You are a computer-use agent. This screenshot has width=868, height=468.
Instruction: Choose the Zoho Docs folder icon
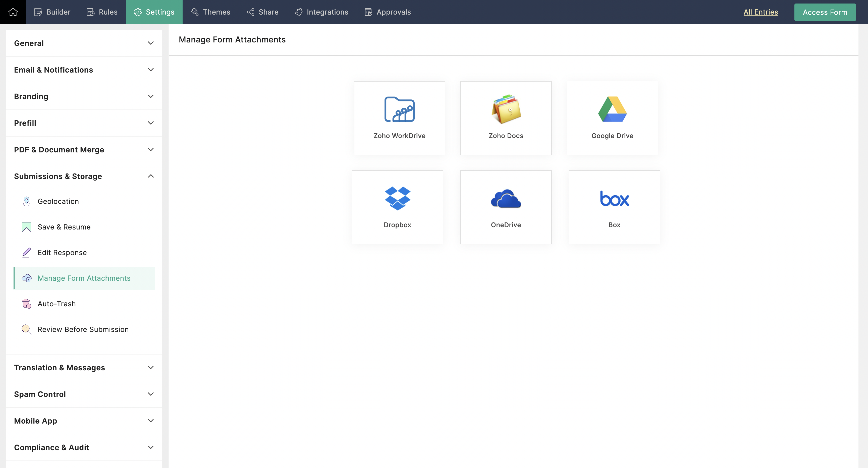click(x=506, y=109)
